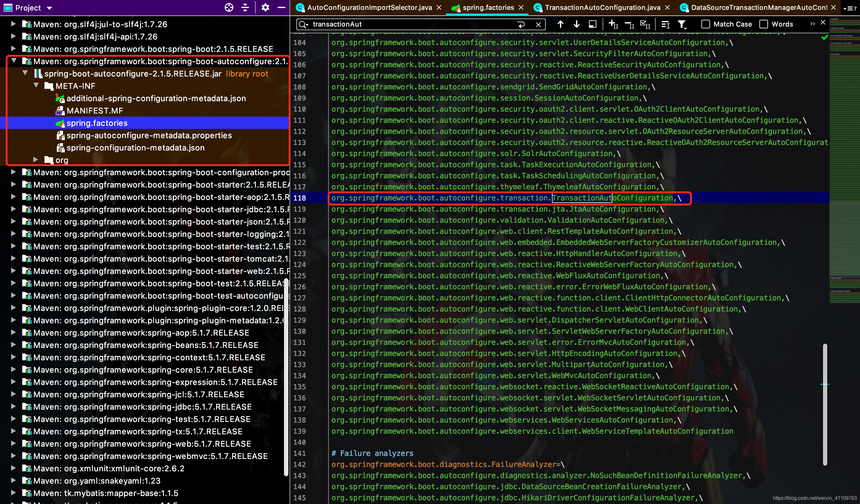This screenshot has width=860, height=504.
Task: Hide the Project tool window
Action: coord(281,7)
